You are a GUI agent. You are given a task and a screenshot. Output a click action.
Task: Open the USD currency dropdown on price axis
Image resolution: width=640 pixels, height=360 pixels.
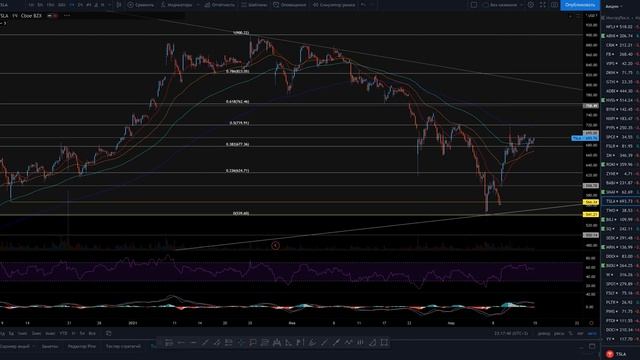(591, 16)
